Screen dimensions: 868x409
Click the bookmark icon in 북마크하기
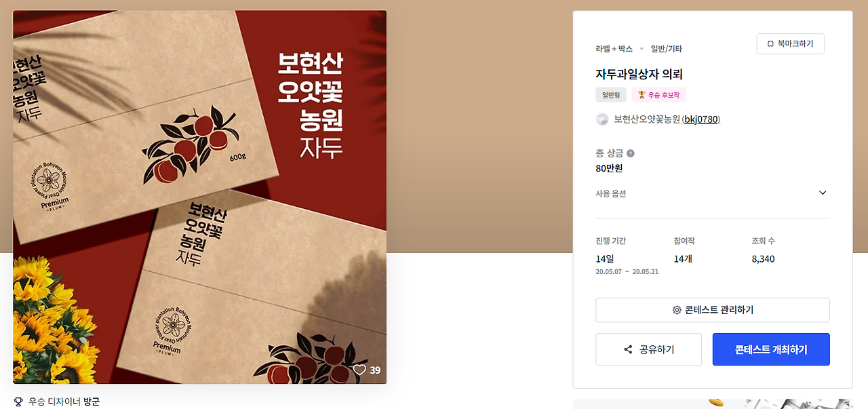tap(770, 44)
